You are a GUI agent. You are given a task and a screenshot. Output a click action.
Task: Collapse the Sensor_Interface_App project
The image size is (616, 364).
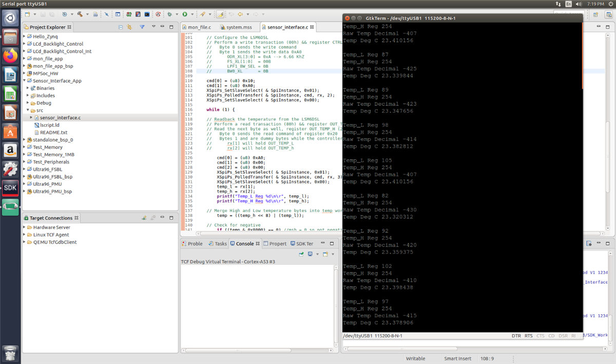tap(24, 81)
